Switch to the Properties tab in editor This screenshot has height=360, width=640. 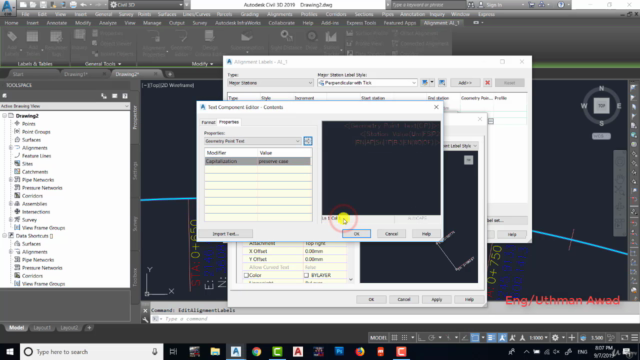point(229,122)
